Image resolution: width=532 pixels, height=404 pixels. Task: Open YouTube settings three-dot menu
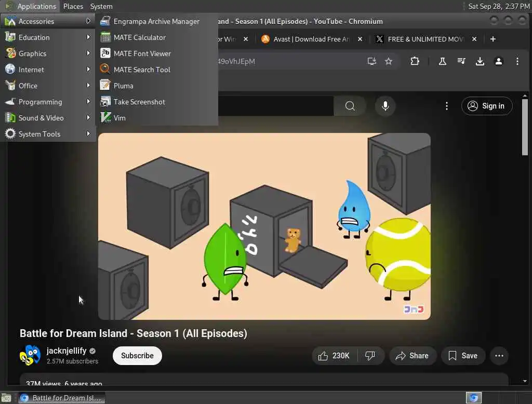coord(446,106)
